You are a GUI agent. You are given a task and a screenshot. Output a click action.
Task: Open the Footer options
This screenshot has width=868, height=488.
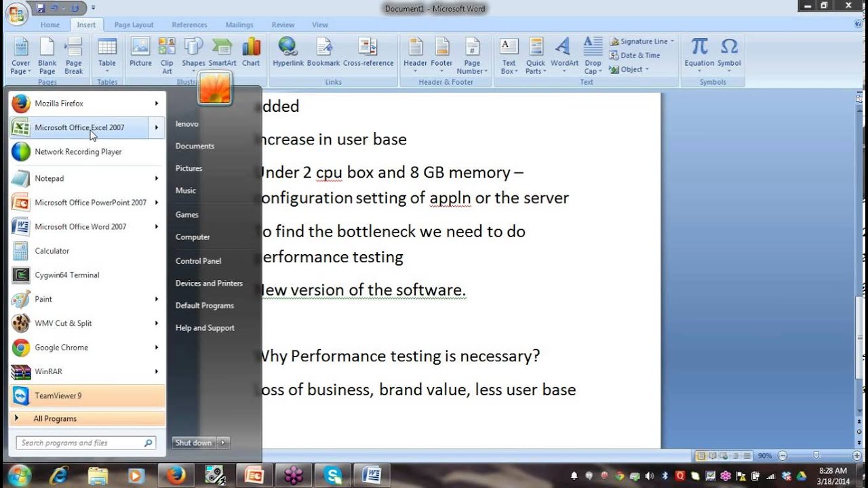pos(441,56)
